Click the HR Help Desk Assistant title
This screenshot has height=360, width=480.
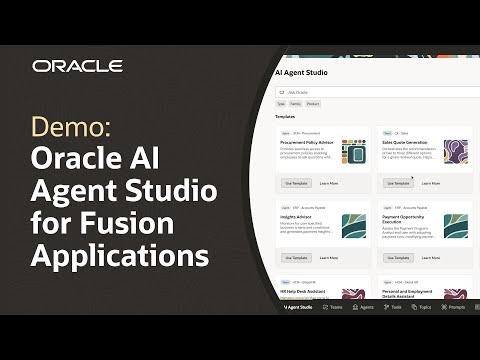(303, 291)
